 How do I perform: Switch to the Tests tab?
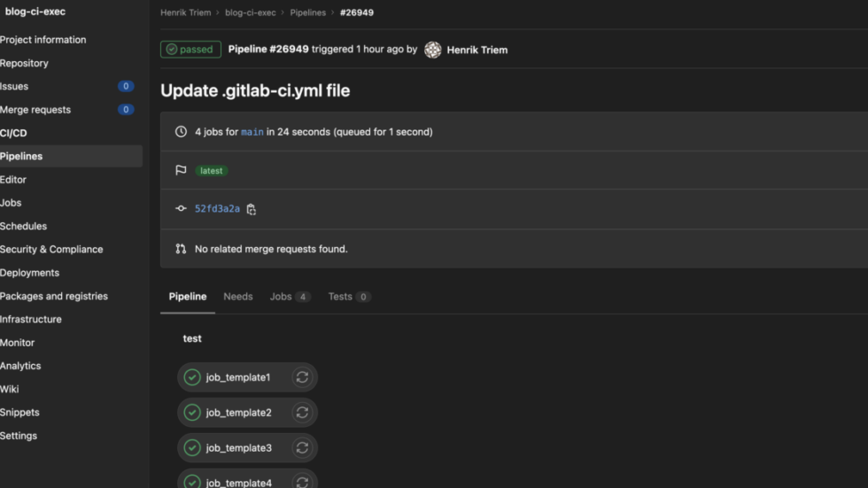(349, 297)
